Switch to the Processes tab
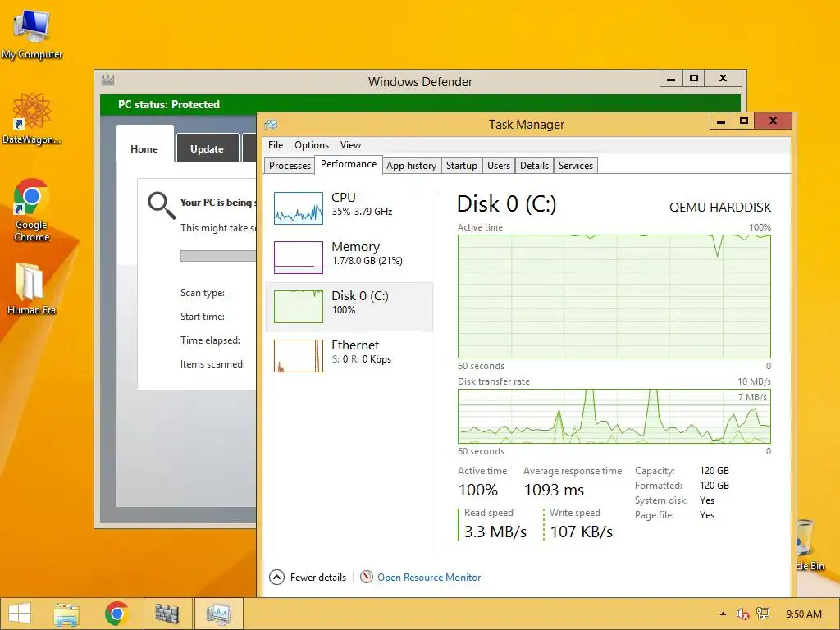 pyautogui.click(x=290, y=166)
